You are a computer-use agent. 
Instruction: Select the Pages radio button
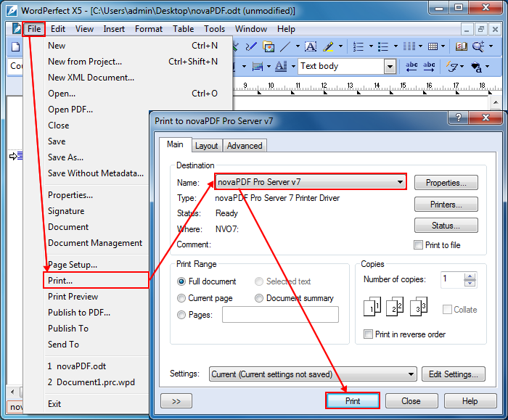181,314
